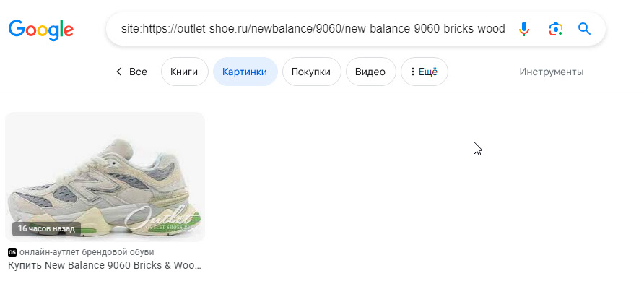Viewport: 644px width, 297px height.
Task: Click the back chevron beside Все
Action: click(119, 72)
